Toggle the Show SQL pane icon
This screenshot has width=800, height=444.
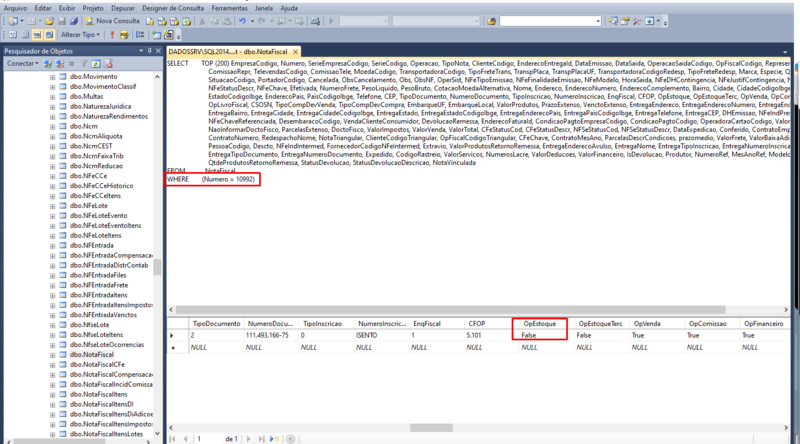[37, 35]
